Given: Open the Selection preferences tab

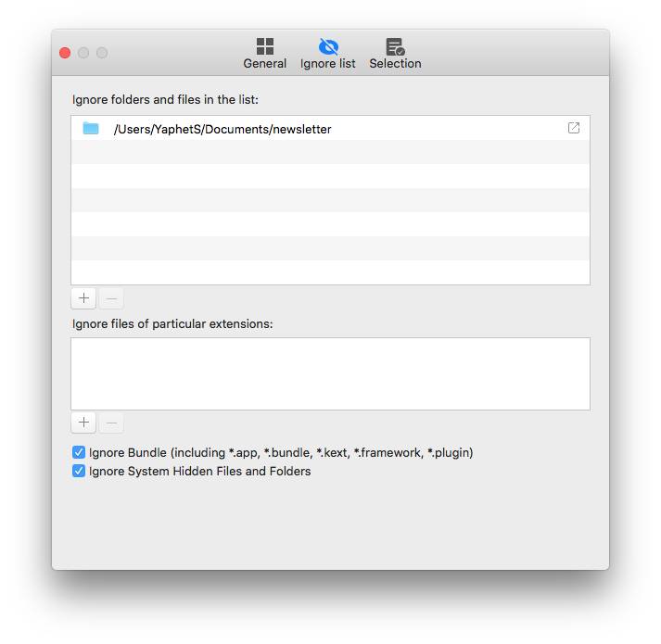Looking at the screenshot, I should tap(395, 54).
